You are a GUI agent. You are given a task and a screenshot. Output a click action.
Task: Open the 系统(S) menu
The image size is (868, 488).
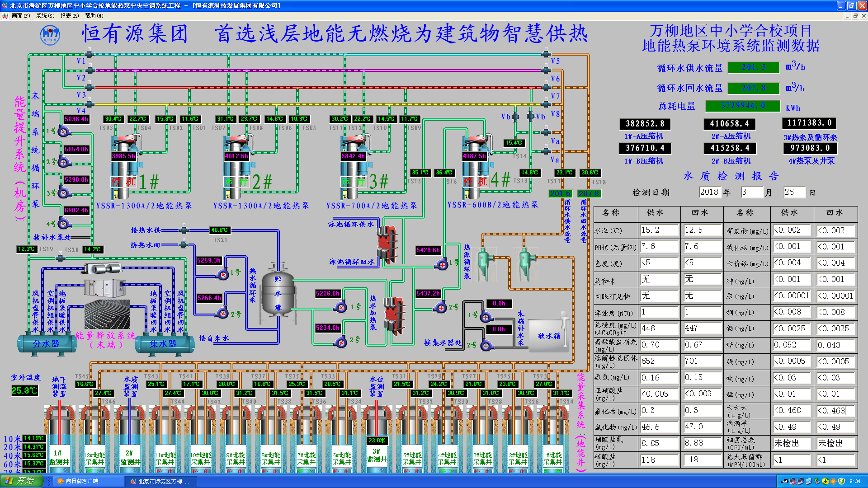(x=45, y=16)
